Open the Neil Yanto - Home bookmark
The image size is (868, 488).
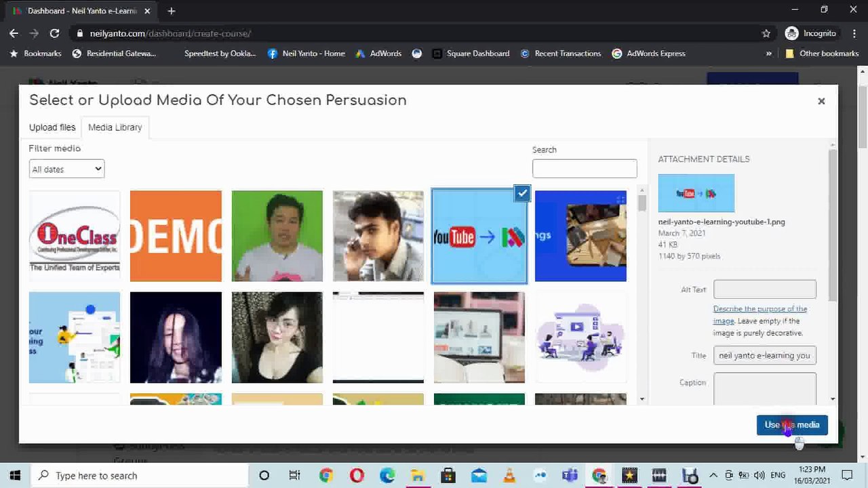coord(307,54)
